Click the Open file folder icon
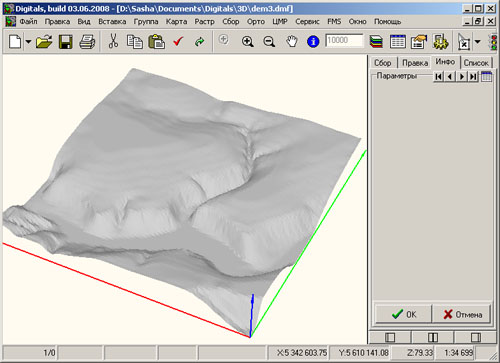The height and width of the screenshot is (363, 500). (44, 42)
